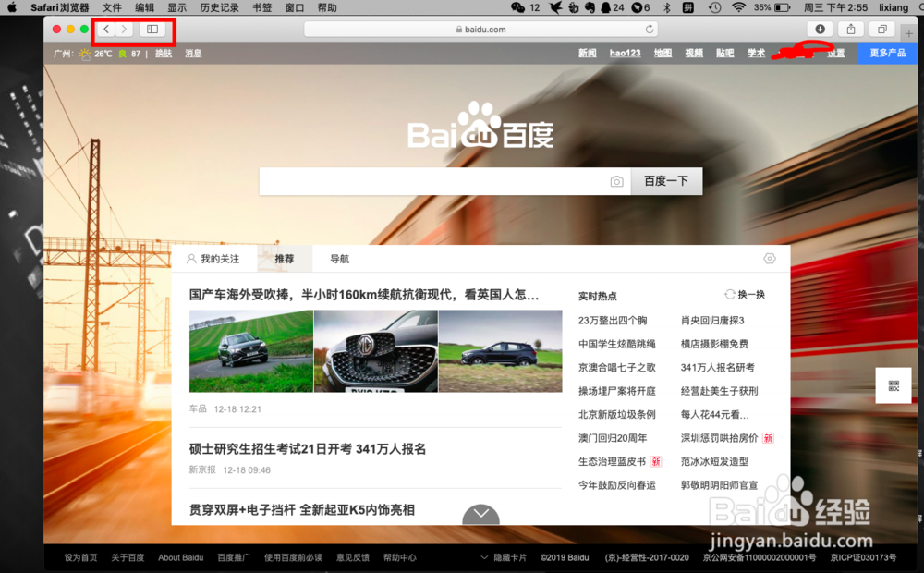Viewport: 924px width, 573px height.
Task: Open the QR code floating icon
Action: tap(894, 385)
